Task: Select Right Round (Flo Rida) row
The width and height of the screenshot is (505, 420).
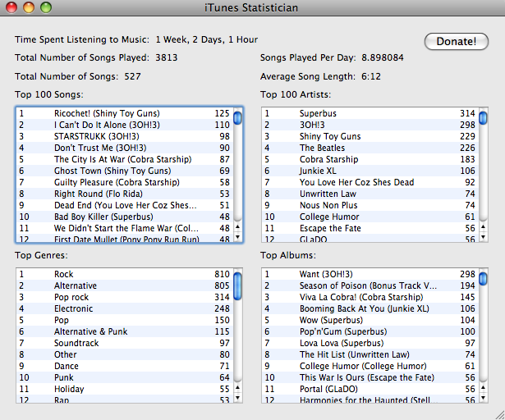Action: pos(125,194)
